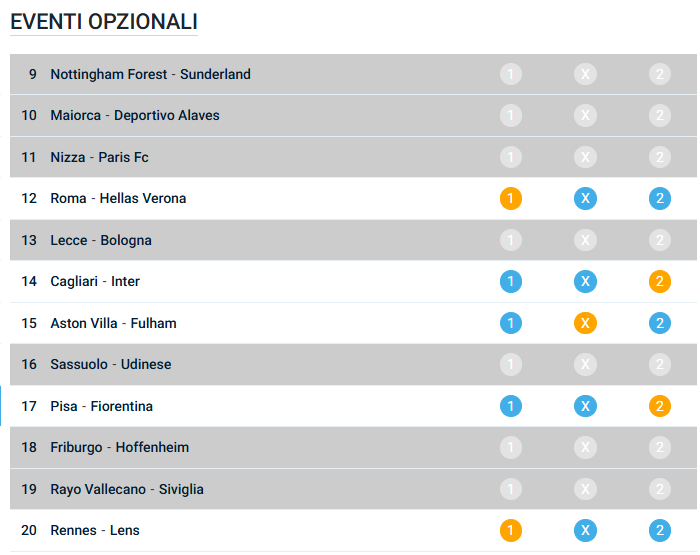Select outcome 1 for Pisa - Fiorentina
This screenshot has width=700, height=555.
tap(511, 406)
